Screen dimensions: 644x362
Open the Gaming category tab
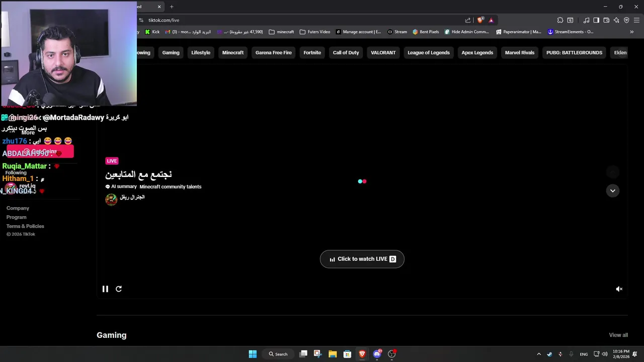(x=171, y=53)
